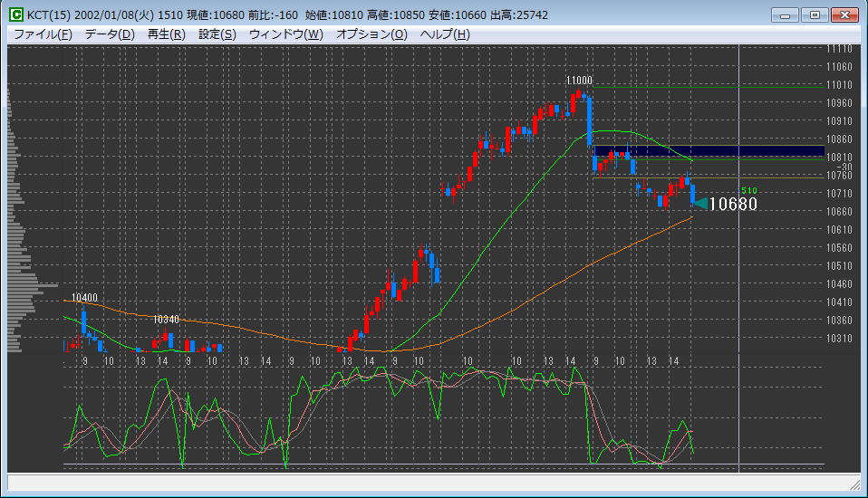Image resolution: width=868 pixels, height=498 pixels.
Task: Click the 11000 high price label
Action: tap(579, 81)
